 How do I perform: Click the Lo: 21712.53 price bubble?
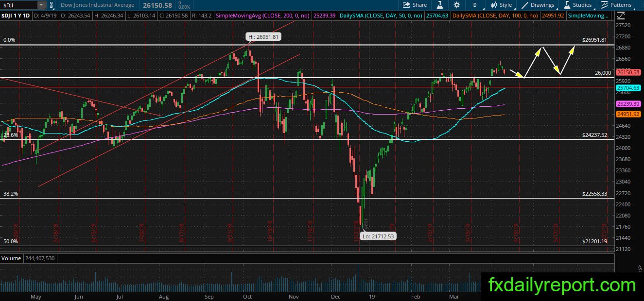[378, 236]
